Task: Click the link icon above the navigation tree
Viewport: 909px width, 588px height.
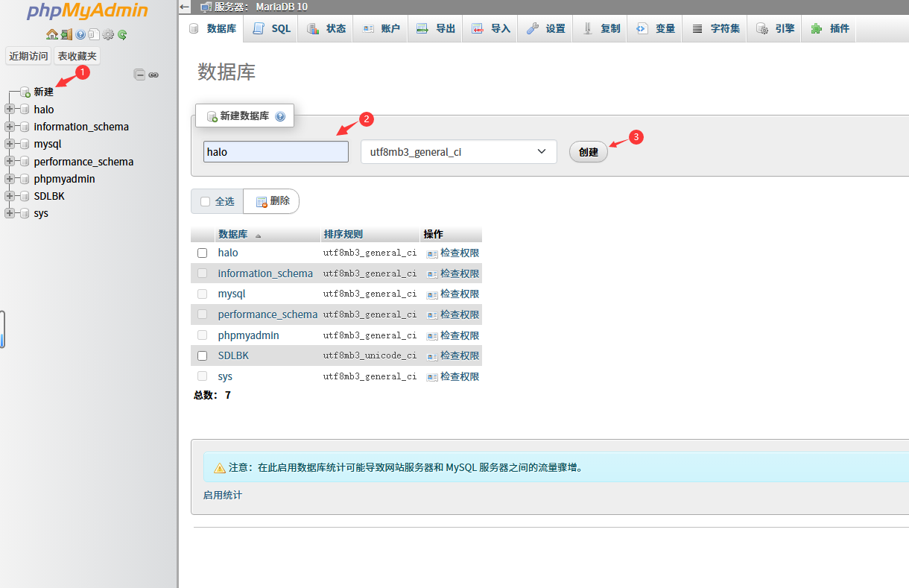Action: click(153, 75)
